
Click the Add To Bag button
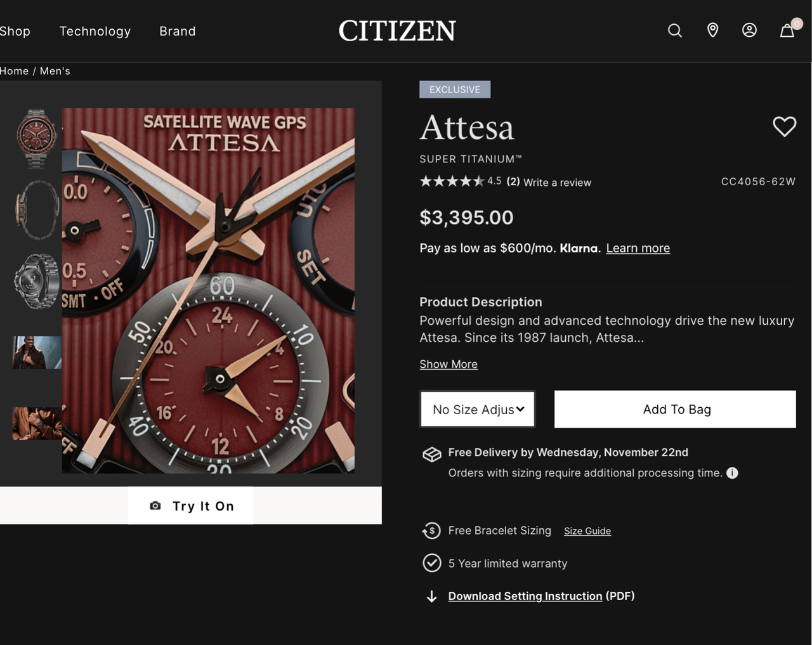click(x=675, y=410)
